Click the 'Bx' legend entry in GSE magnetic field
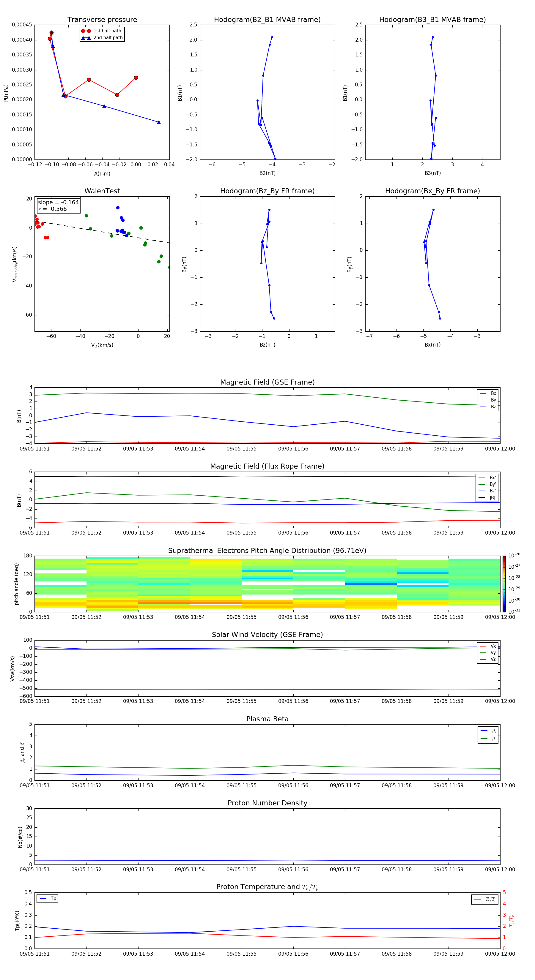This screenshot has height=980, width=535. [x=488, y=393]
